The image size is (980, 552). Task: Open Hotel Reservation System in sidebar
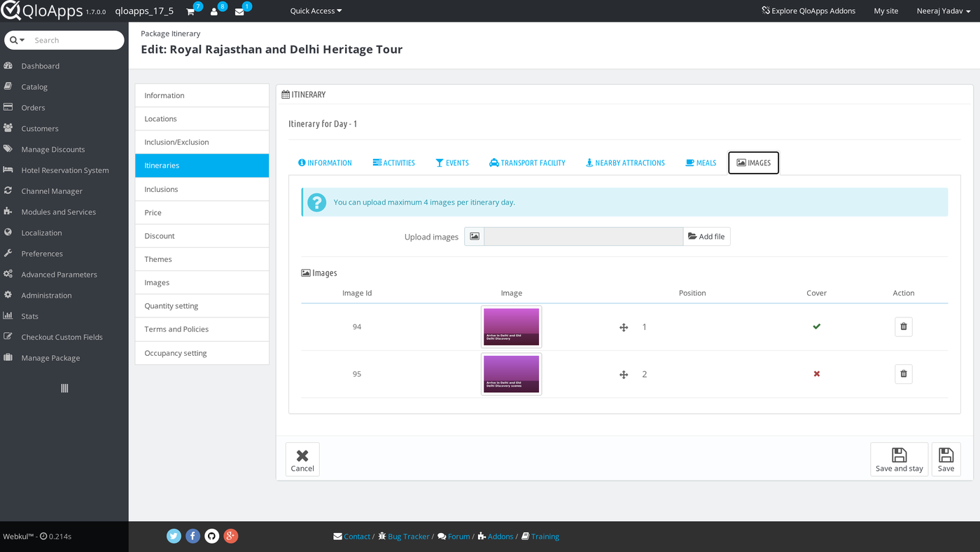click(x=64, y=170)
